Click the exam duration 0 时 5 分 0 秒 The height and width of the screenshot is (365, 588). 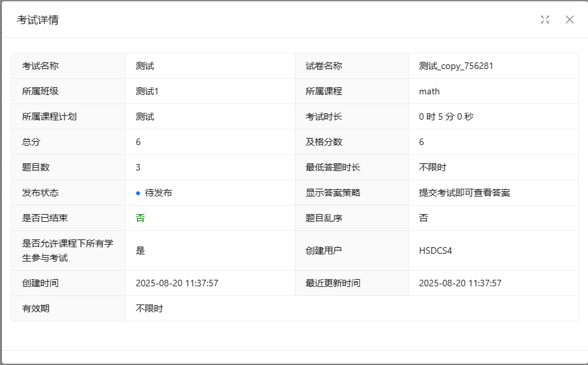click(446, 116)
